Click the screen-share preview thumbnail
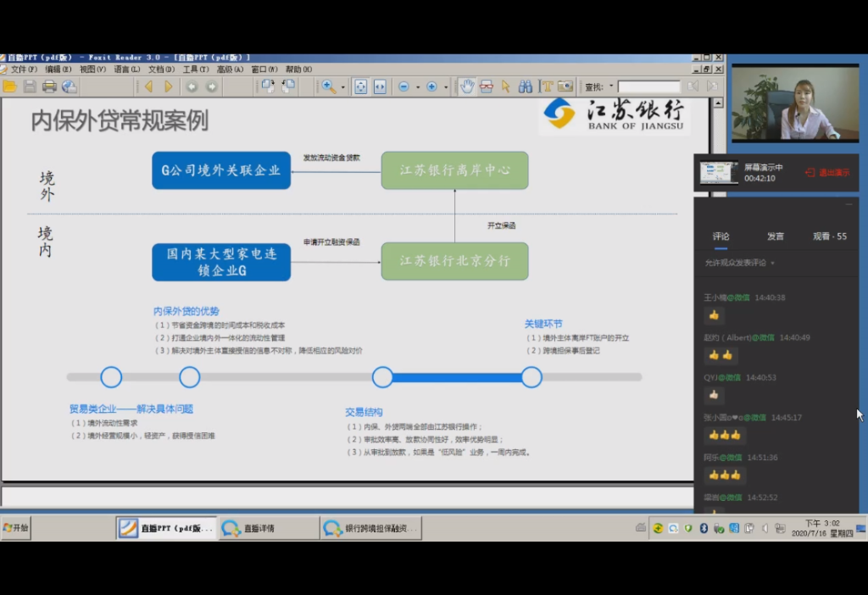The width and height of the screenshot is (868, 595). (x=718, y=172)
